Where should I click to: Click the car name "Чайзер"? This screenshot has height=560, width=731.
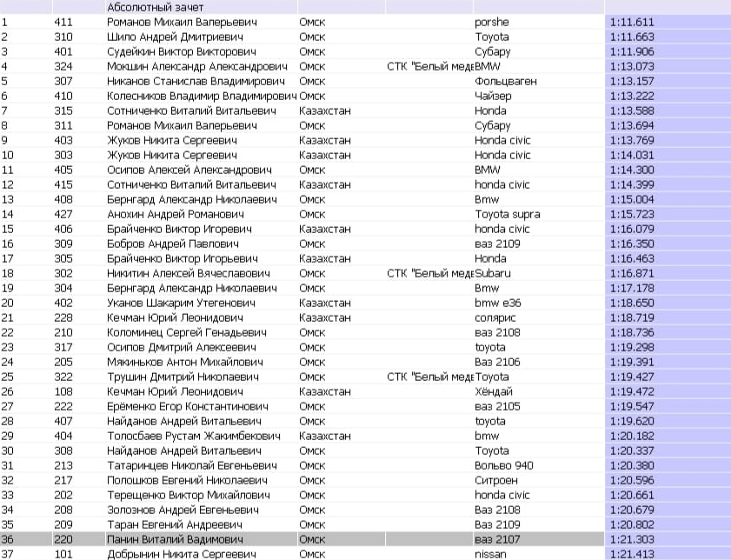pyautogui.click(x=493, y=96)
